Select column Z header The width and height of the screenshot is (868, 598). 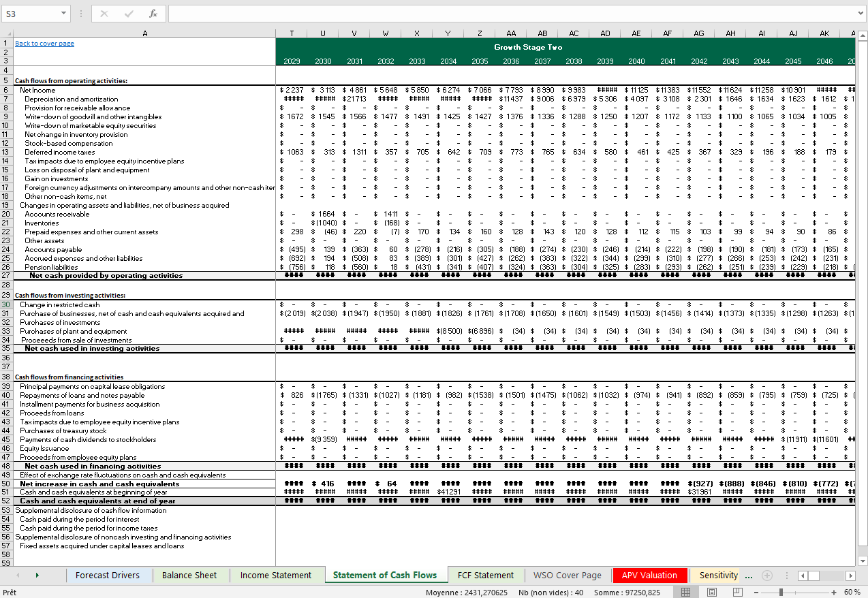[x=480, y=33]
